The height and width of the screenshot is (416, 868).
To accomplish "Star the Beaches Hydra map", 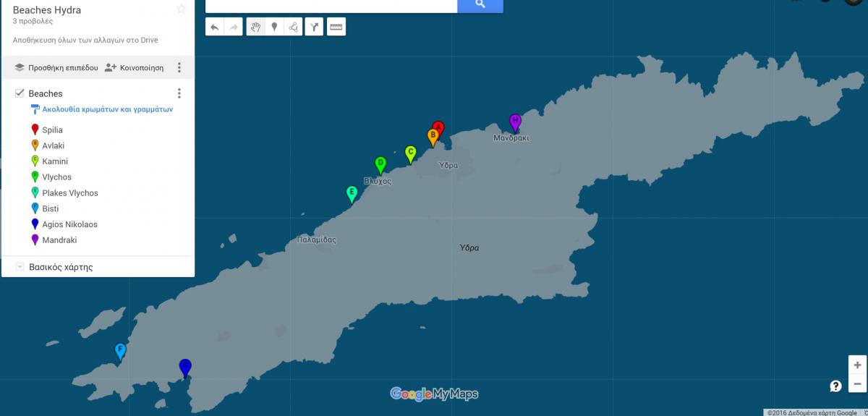I will [x=181, y=9].
